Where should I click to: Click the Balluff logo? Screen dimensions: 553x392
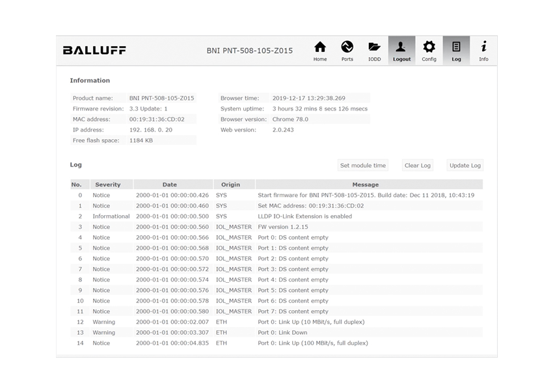94,50
